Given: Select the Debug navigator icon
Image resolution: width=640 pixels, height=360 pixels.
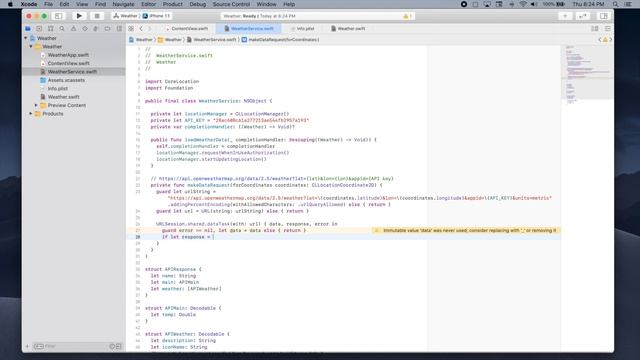Looking at the screenshot, I should [96, 29].
